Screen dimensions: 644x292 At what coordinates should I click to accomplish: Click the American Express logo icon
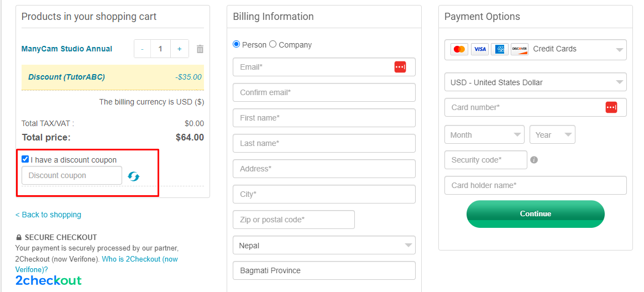499,49
